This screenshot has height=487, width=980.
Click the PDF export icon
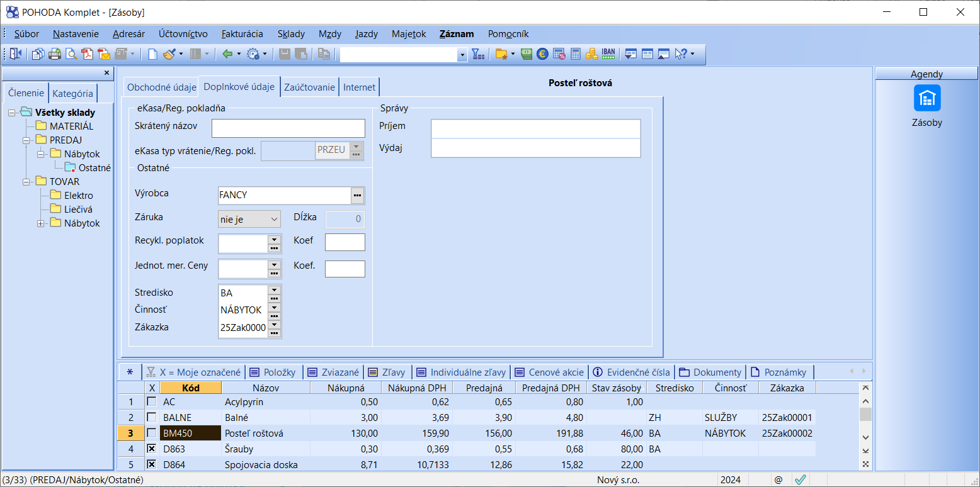pyautogui.click(x=88, y=54)
